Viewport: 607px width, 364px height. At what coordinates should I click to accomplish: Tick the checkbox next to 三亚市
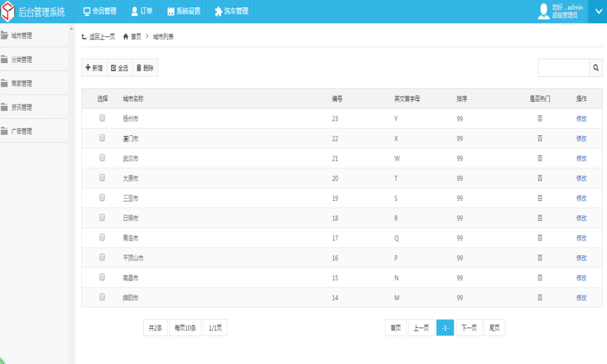tap(102, 197)
